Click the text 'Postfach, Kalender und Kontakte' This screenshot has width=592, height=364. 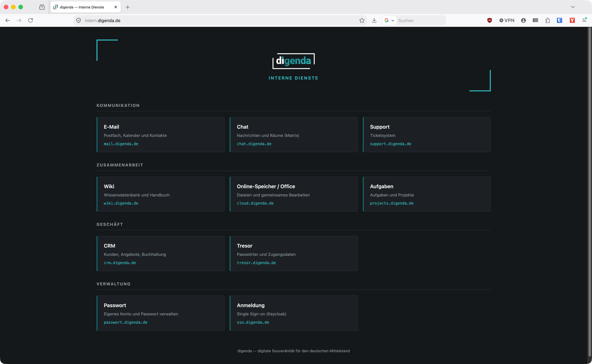135,135
